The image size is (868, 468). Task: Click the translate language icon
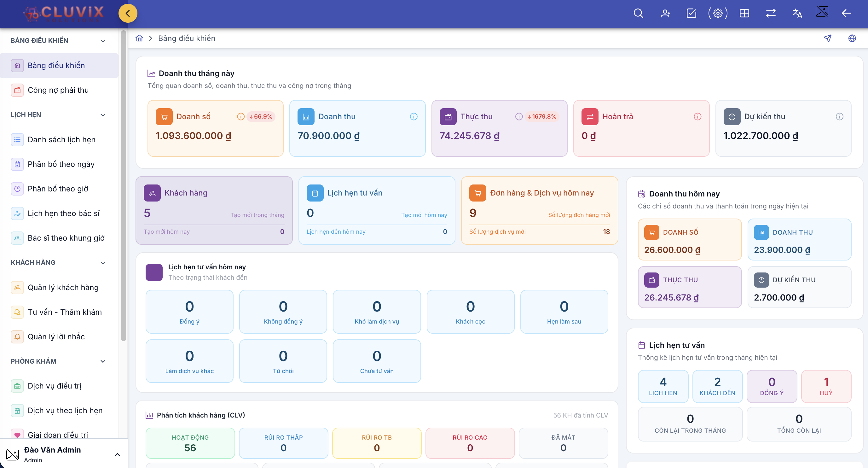click(x=797, y=14)
